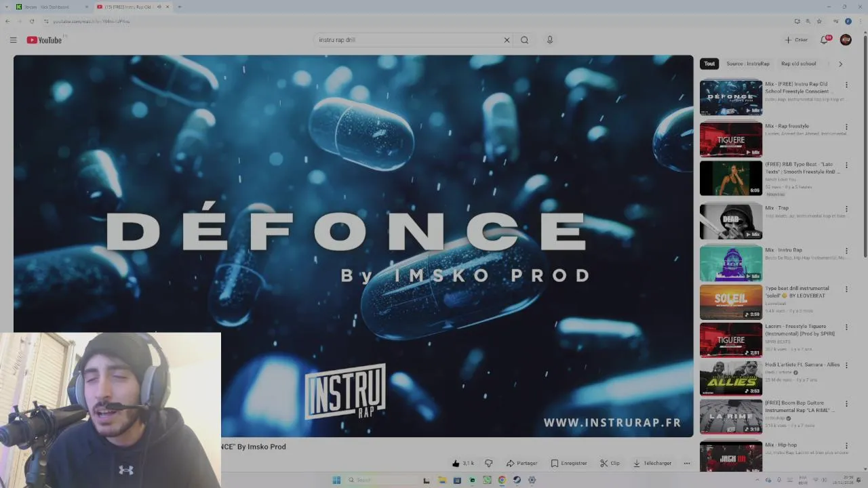The width and height of the screenshot is (868, 488).
Task: Open the YouTube hamburger guide menu
Action: [x=13, y=40]
